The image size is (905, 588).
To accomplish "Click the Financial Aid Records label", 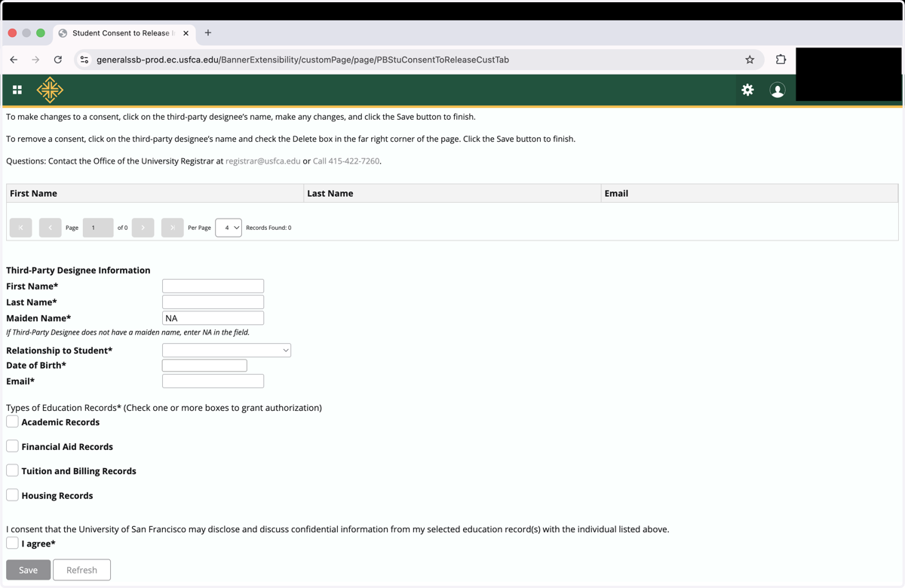I will 67,446.
